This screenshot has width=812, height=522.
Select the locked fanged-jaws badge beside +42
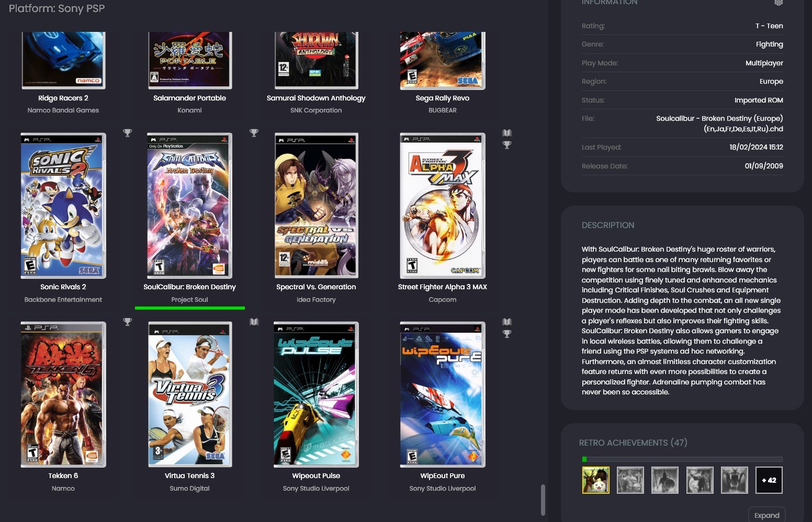tap(735, 480)
